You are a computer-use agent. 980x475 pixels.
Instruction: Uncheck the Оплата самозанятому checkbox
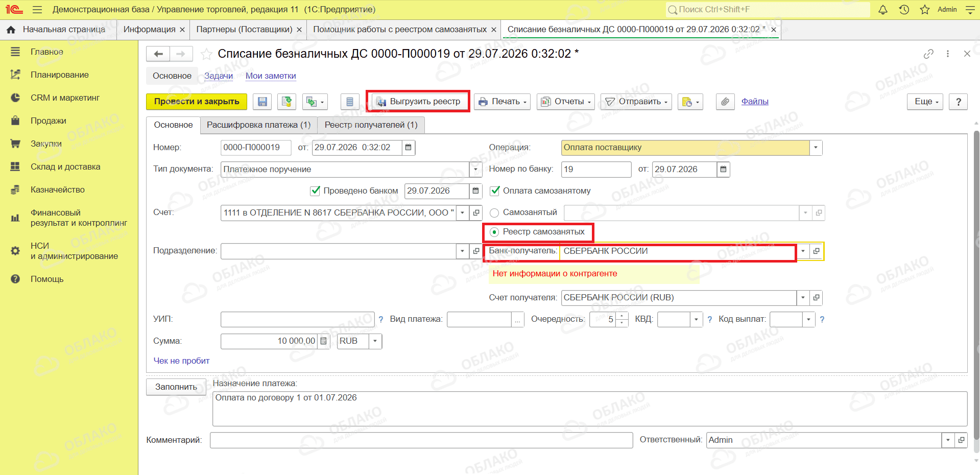tap(494, 191)
